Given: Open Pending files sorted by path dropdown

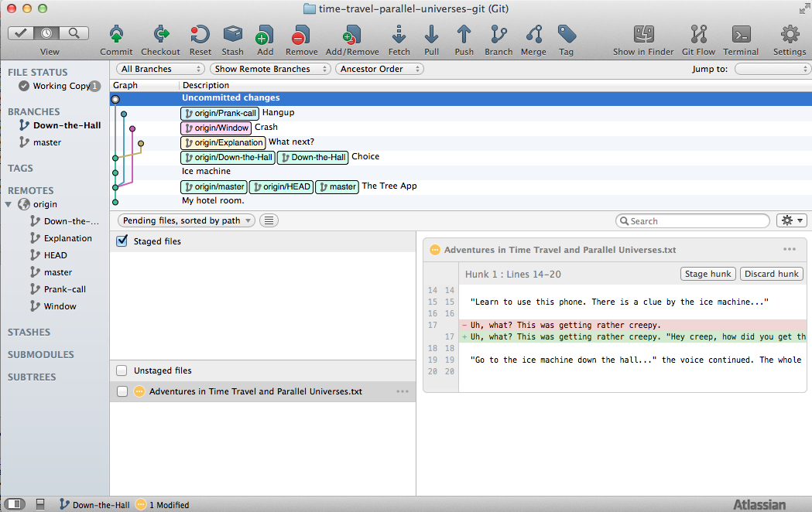Looking at the screenshot, I should point(187,220).
